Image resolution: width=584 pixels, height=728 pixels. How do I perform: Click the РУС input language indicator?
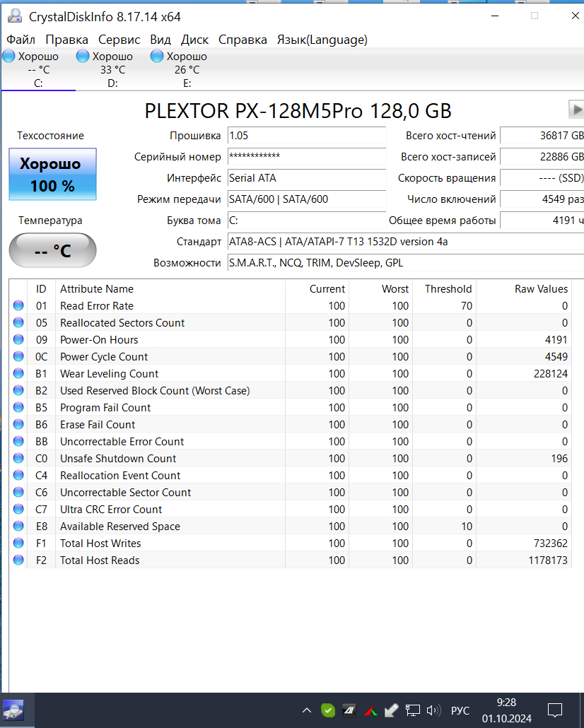tap(460, 710)
